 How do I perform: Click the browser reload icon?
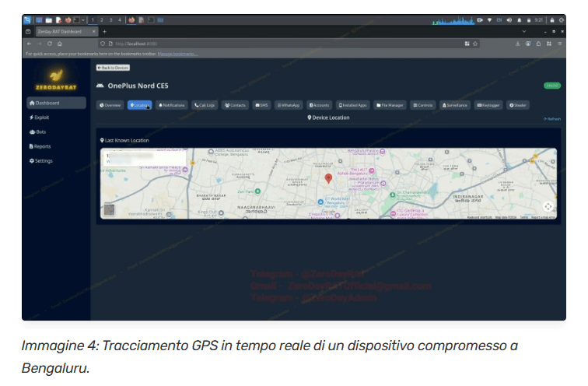pos(49,44)
